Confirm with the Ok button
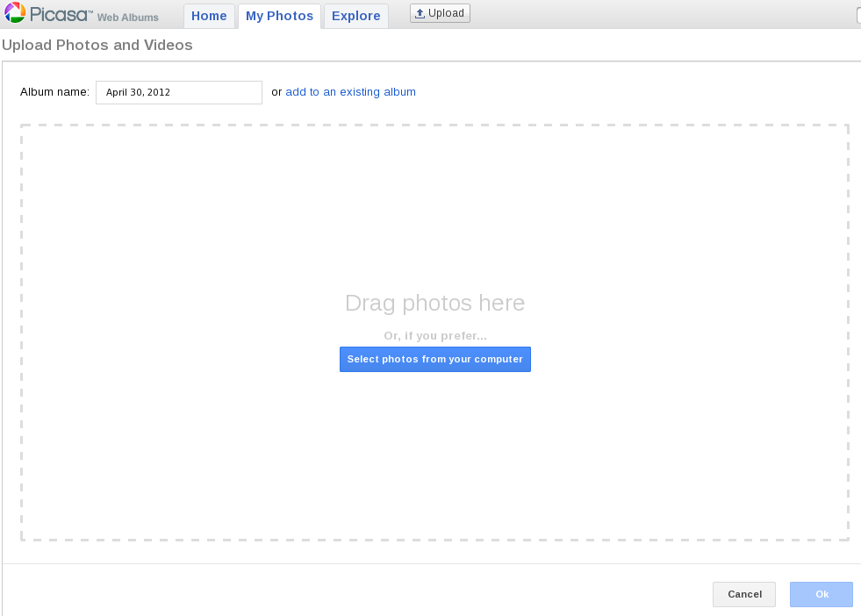Image resolution: width=861 pixels, height=616 pixels. [822, 594]
